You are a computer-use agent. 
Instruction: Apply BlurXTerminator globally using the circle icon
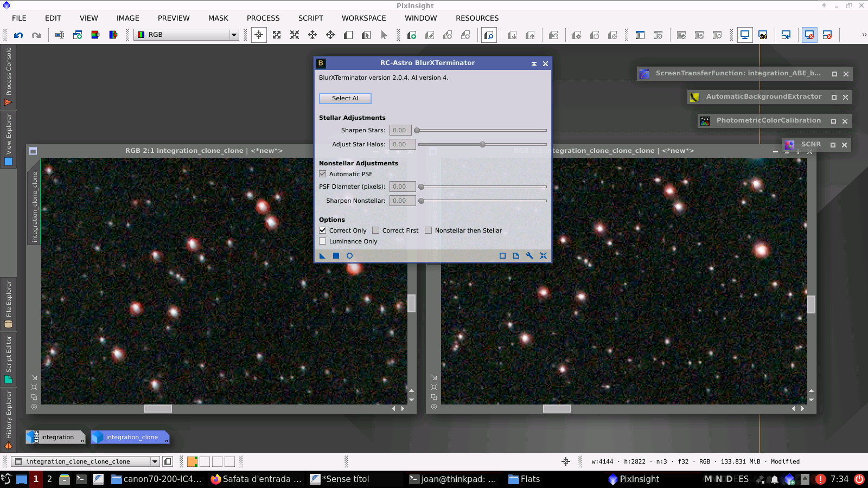point(349,255)
